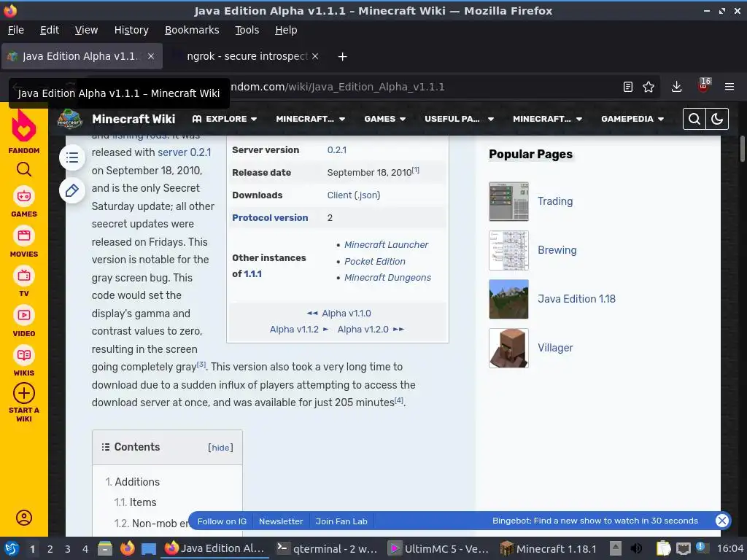Switch to workspace 2 in taskbar
The image size is (747, 560).
pos(50,549)
